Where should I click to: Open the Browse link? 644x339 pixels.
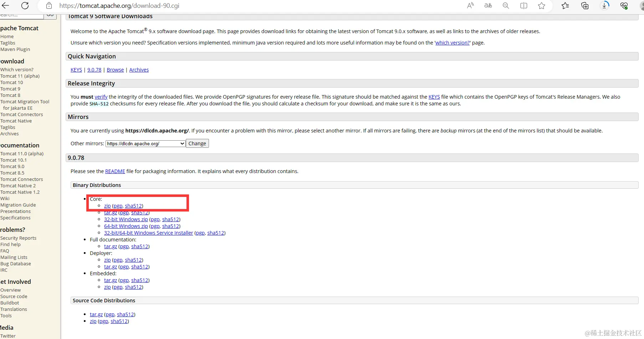(115, 70)
